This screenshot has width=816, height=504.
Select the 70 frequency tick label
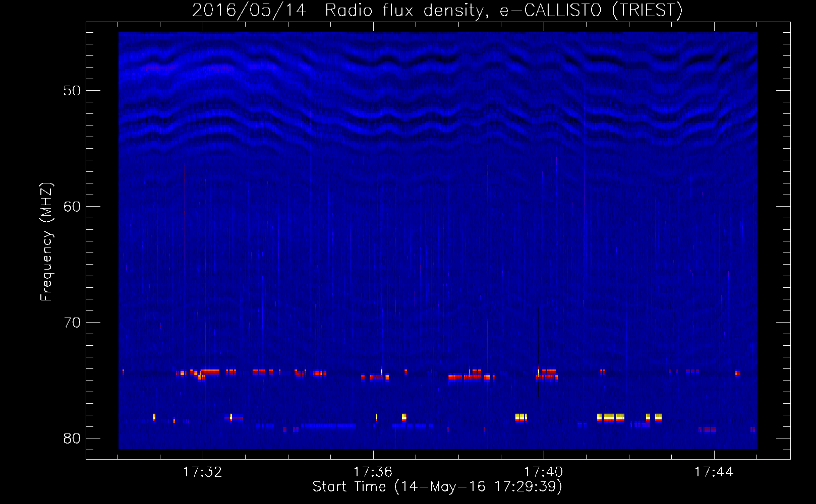(72, 323)
